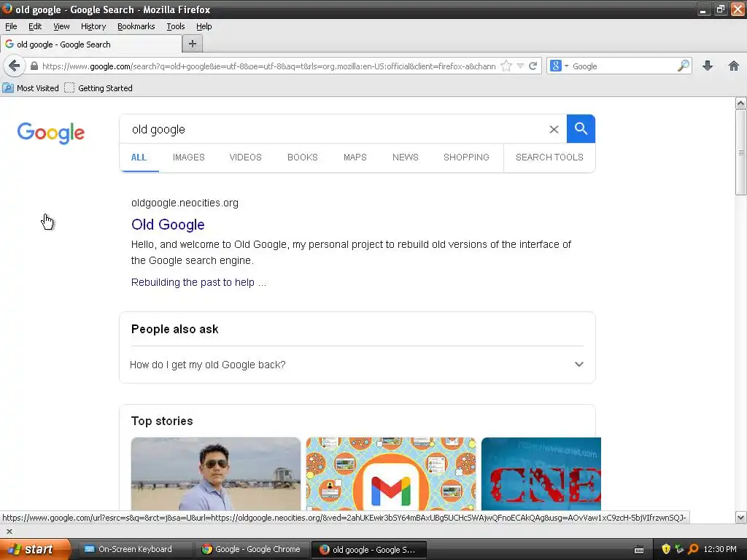Switch to the IMAGES tab
The width and height of the screenshot is (747, 560).
[189, 157]
